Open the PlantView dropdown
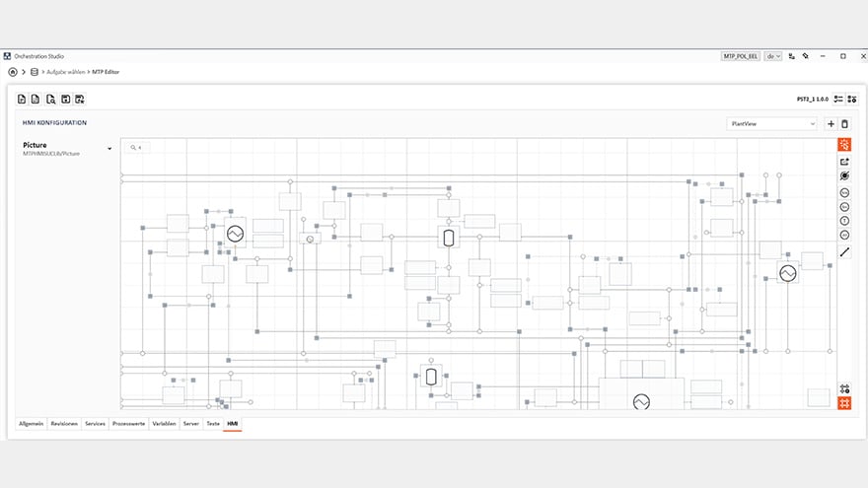 tap(771, 124)
